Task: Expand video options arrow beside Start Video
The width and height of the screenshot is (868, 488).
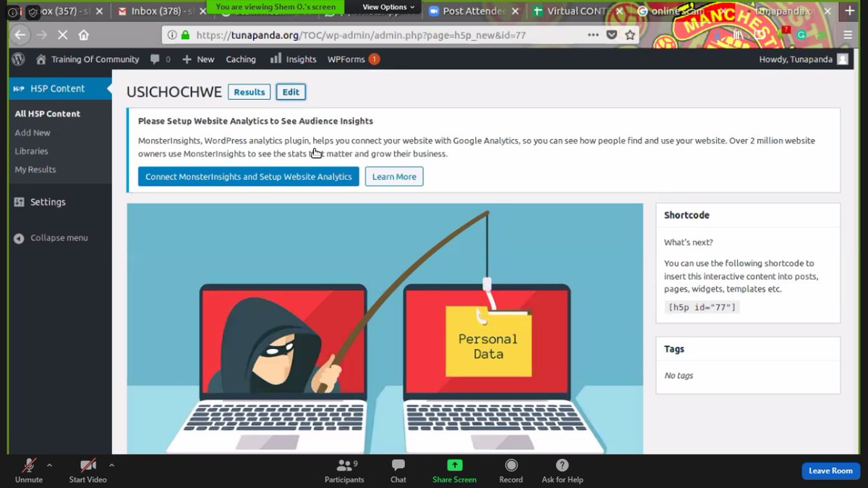Action: pyautogui.click(x=111, y=465)
